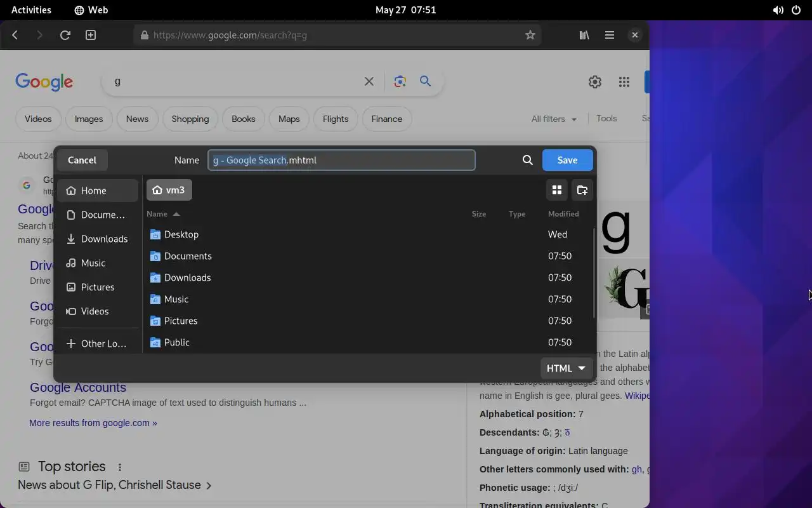The image size is (812, 508).
Task: Select the Public folder row
Action: [x=368, y=342]
